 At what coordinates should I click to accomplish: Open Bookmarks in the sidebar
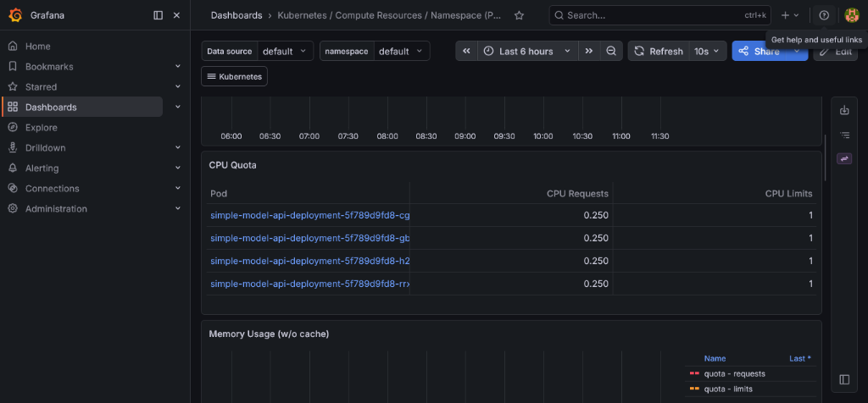[49, 66]
